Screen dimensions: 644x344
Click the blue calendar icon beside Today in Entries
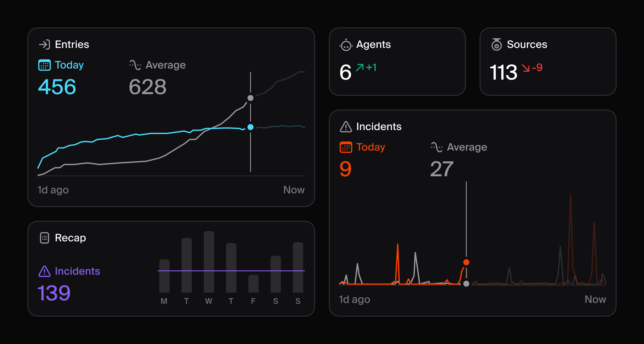click(x=45, y=65)
